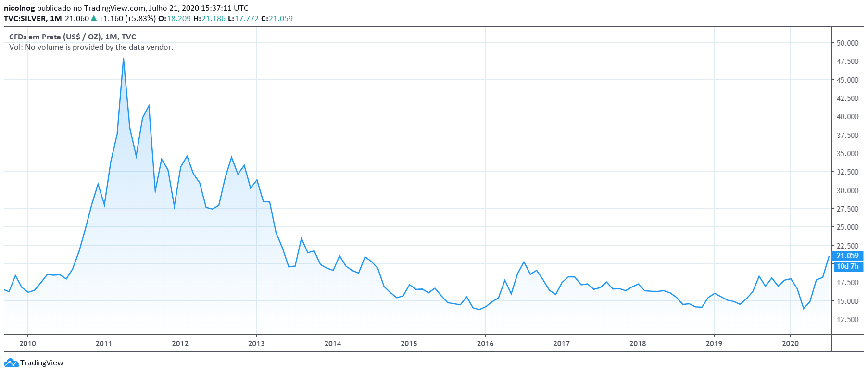This screenshot has height=374, width=868.
Task: Click the TradingView cloud logo icon
Action: click(11, 363)
